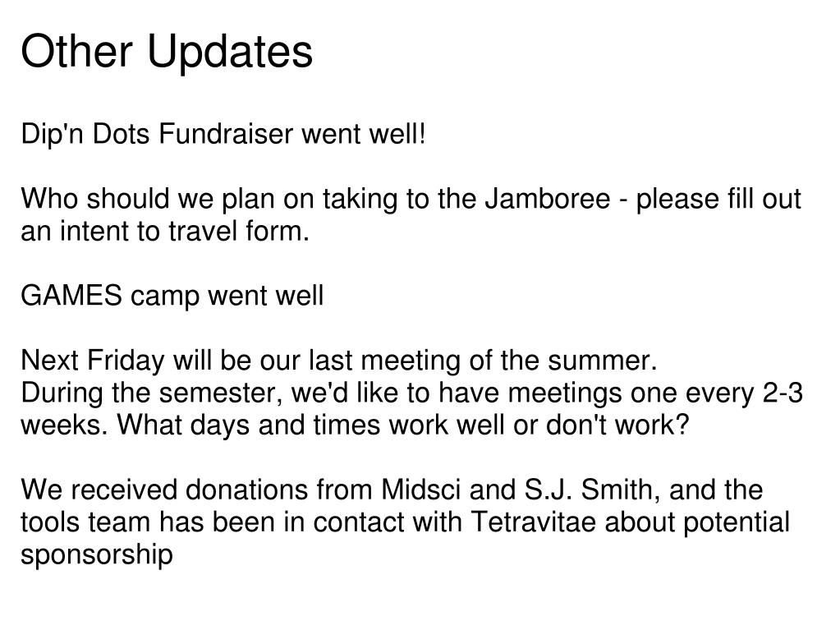Click the phrase "please fill out"

coord(718,199)
